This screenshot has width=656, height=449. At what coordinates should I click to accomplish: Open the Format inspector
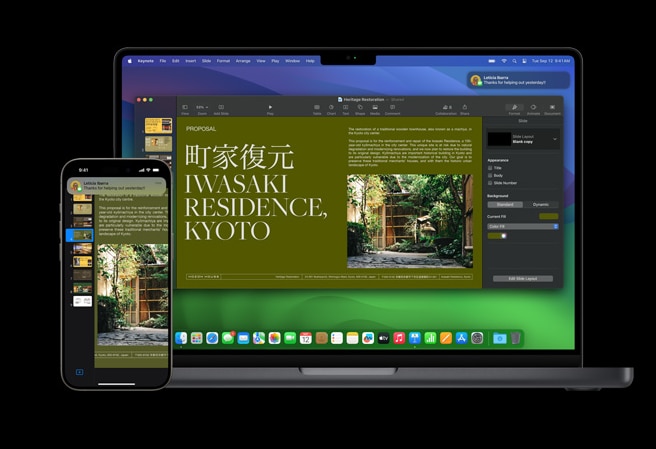tap(515, 109)
